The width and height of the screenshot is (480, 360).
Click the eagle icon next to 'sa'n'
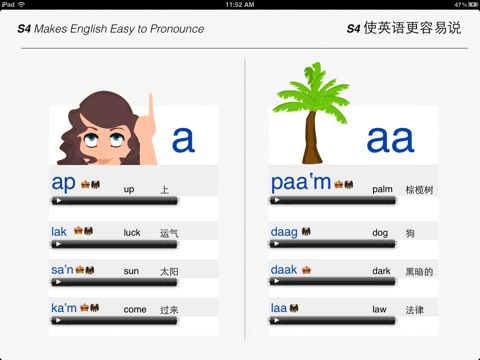[90, 269]
